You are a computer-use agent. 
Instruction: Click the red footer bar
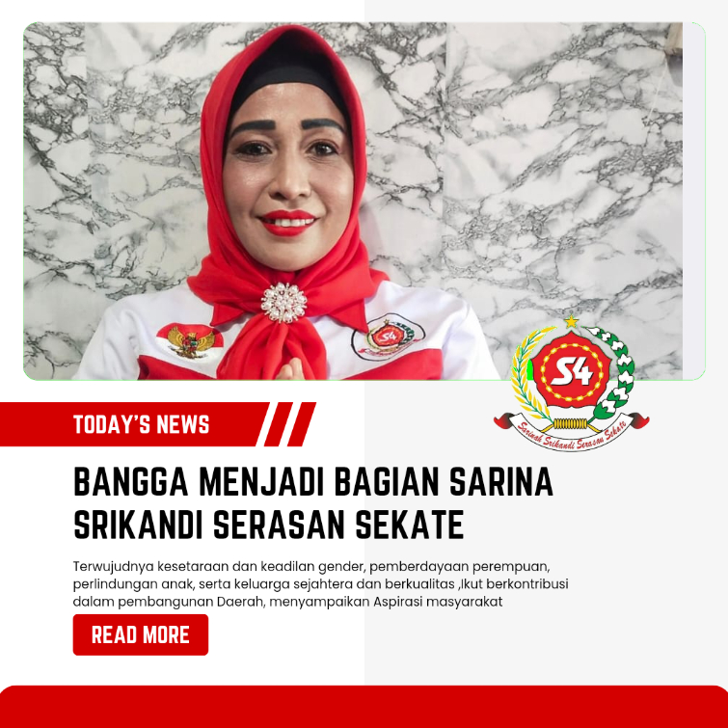coord(364,707)
